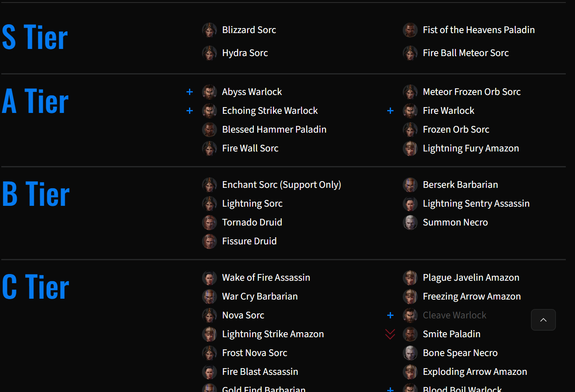Screen dimensions: 575x392
Task: Open the Bone Spear Necro build link
Action: (x=460, y=353)
